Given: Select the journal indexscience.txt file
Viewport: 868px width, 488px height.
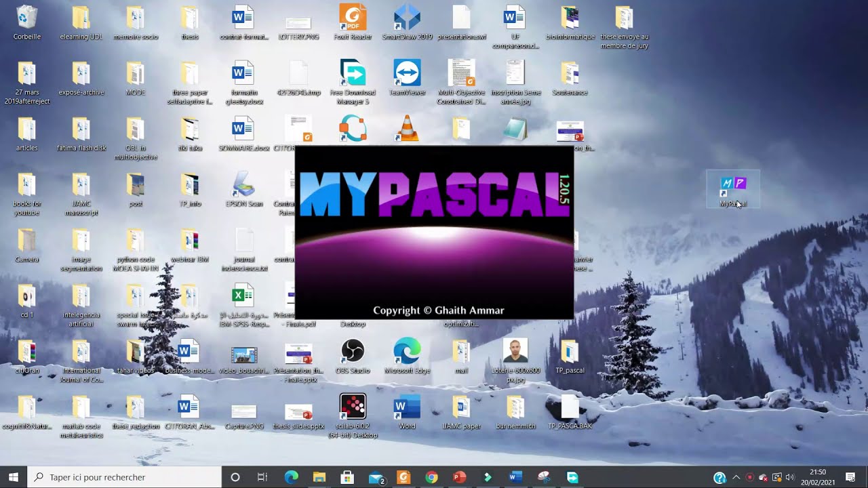Looking at the screenshot, I should tap(244, 249).
